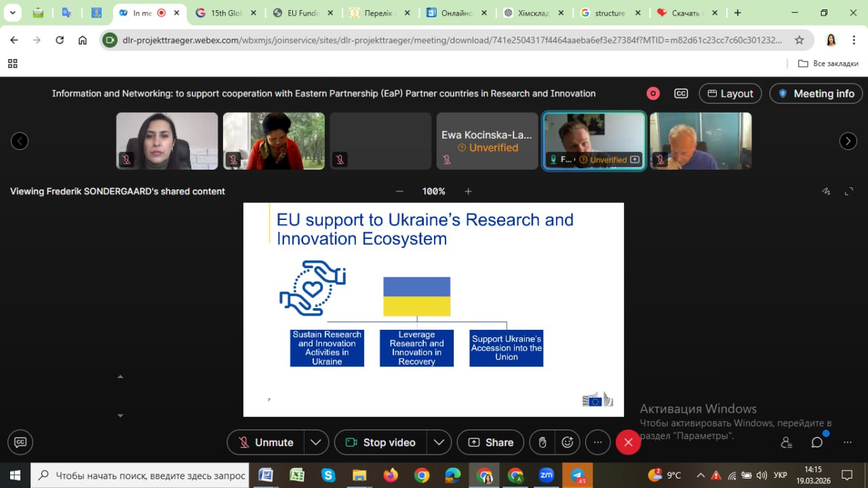Open Telegram from the Windows taskbar
The height and width of the screenshot is (488, 868).
point(577,475)
